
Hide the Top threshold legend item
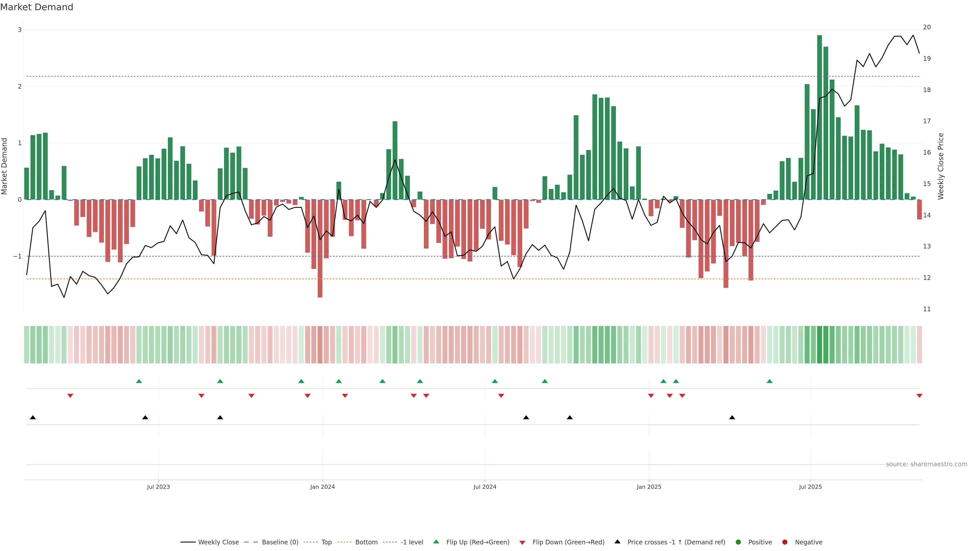(x=326, y=542)
